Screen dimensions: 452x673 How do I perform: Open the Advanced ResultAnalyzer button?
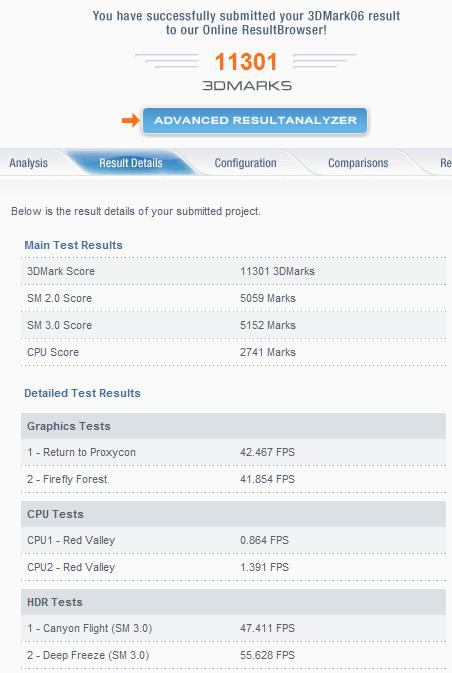pos(255,121)
